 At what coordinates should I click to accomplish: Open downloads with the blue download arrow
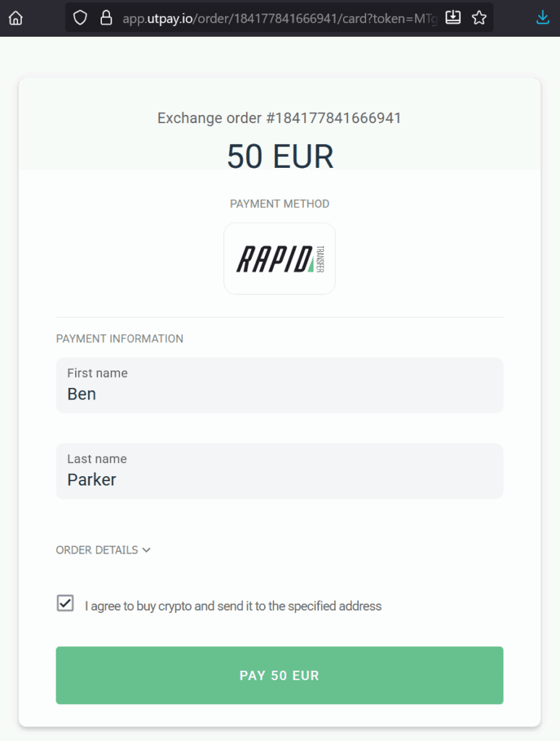[542, 17]
